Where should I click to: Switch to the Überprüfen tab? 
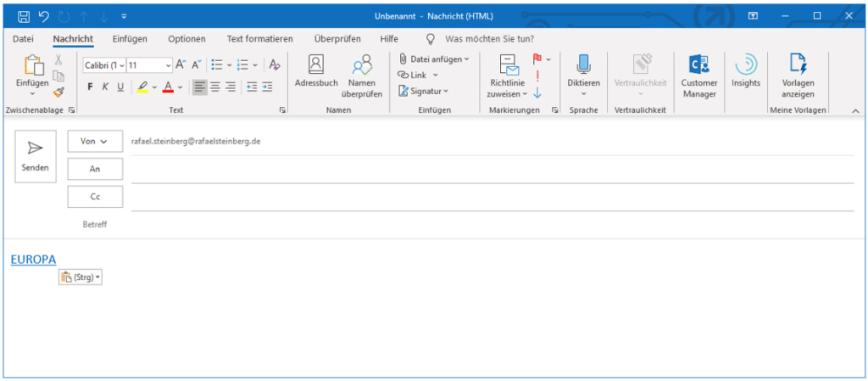click(337, 39)
